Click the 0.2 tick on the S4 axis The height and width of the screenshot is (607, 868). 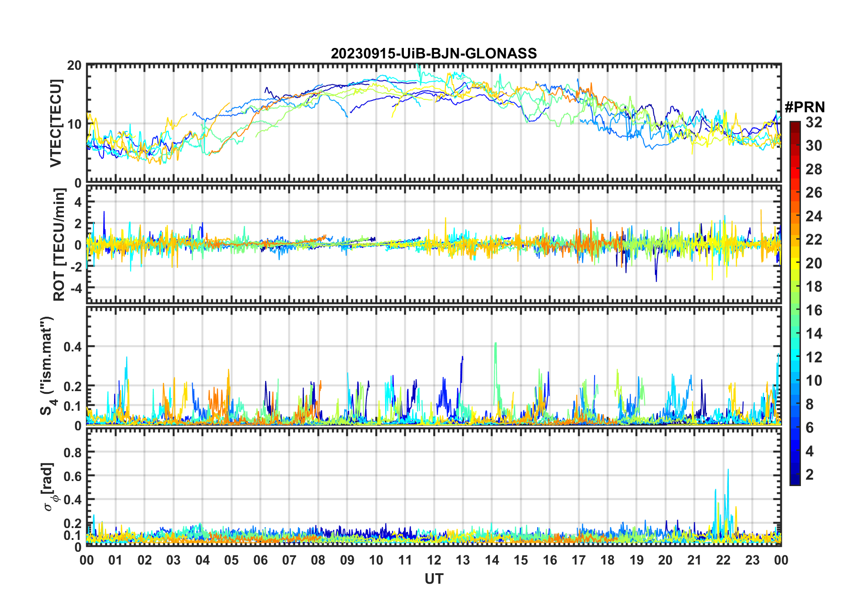pyautogui.click(x=73, y=386)
